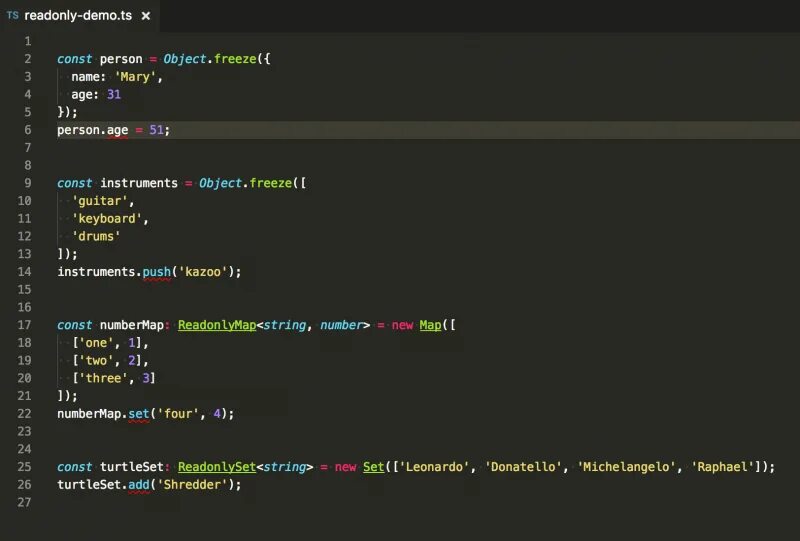Click the 'Map' constructor on line 17

[430, 325]
